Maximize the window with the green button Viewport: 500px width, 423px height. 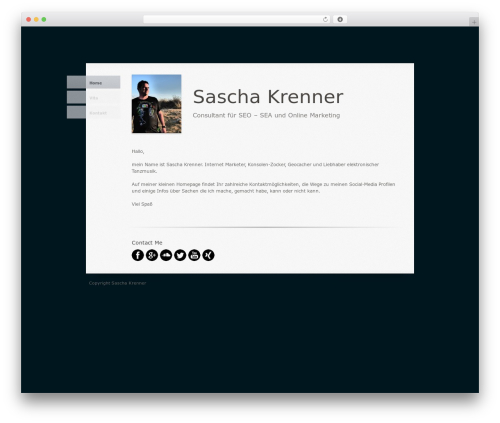[44, 19]
